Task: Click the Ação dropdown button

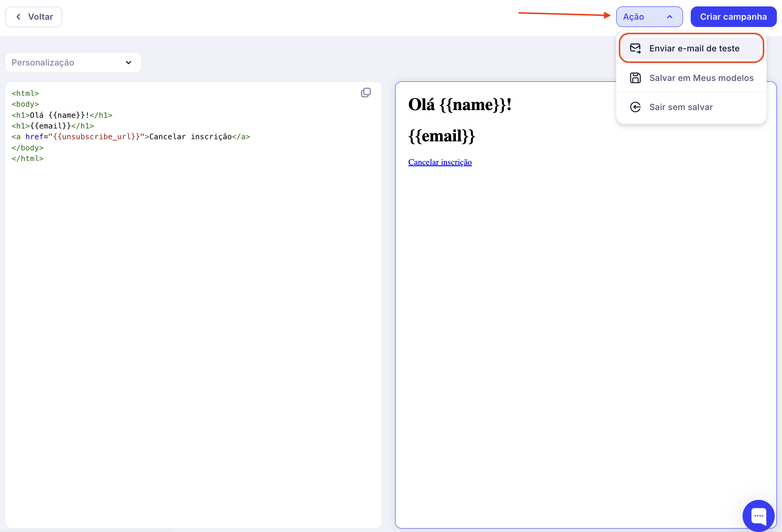Action: 649,17
